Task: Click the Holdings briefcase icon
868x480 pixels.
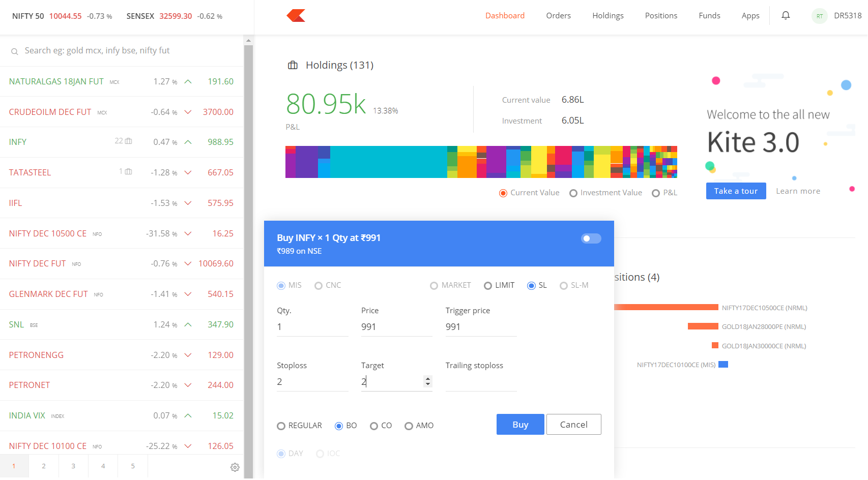Action: click(x=293, y=65)
